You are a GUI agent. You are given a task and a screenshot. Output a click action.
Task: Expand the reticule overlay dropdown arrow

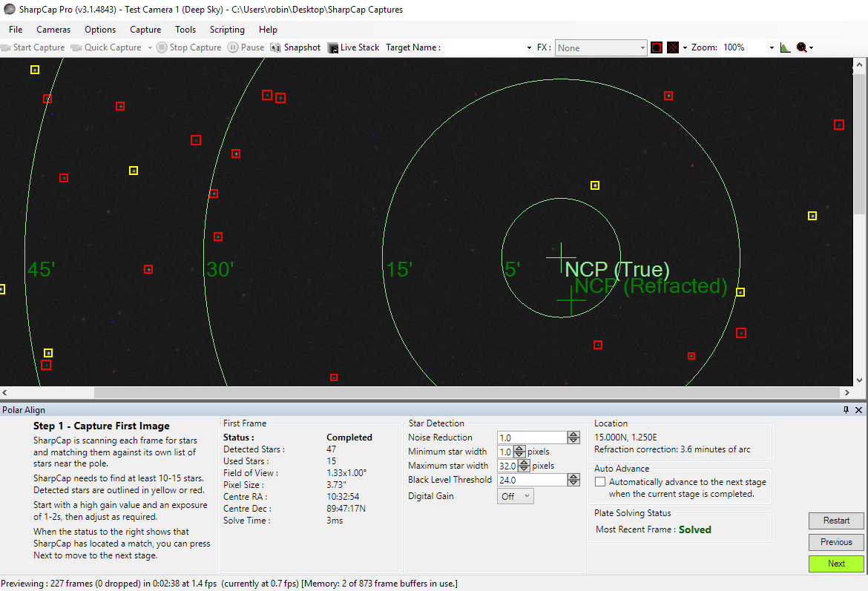click(x=685, y=47)
